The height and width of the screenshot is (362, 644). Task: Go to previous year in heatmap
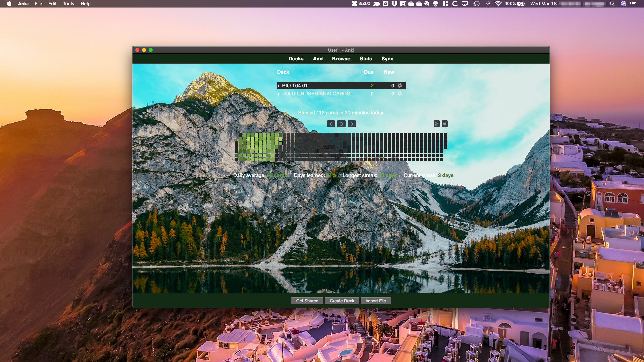coord(331,124)
